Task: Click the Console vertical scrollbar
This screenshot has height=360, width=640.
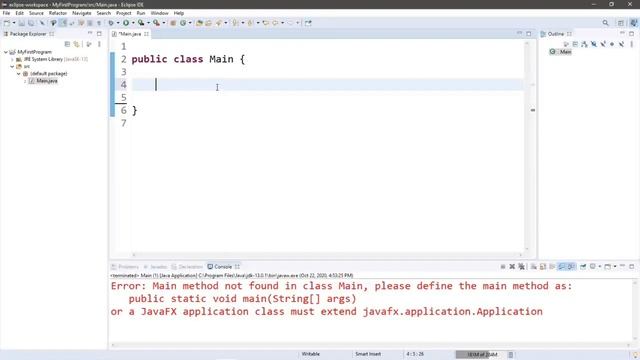Action: 635,311
